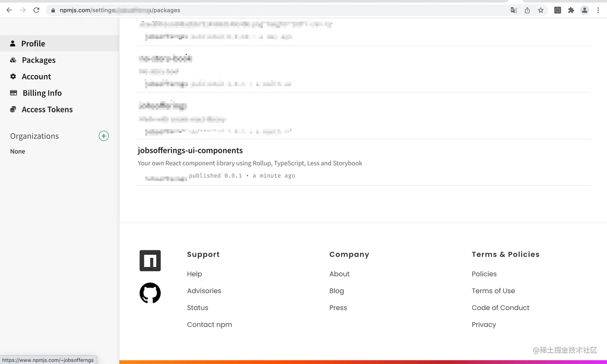Open the translate page icon
Image resolution: width=607 pixels, height=364 pixels.
(x=513, y=10)
